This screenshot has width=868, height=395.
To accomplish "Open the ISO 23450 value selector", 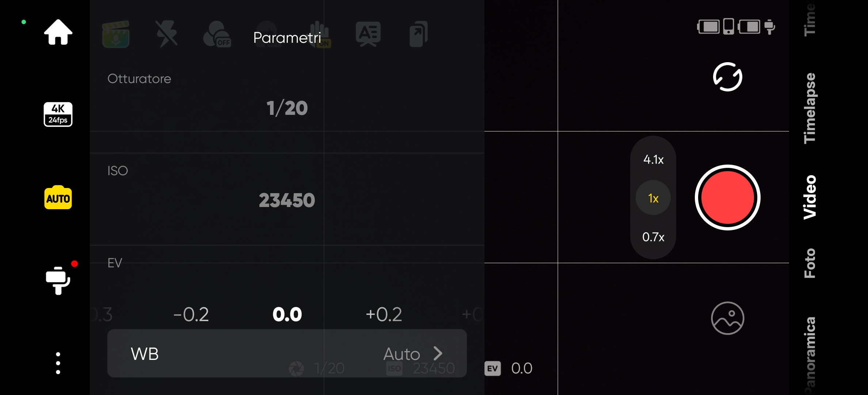I will [x=287, y=200].
